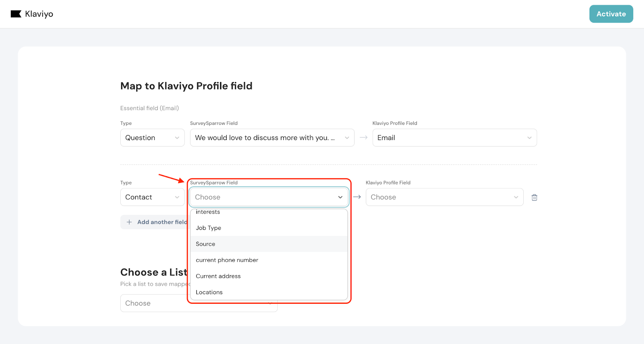Open the Question type dropdown
Screen dimensions: 644x344
152,138
